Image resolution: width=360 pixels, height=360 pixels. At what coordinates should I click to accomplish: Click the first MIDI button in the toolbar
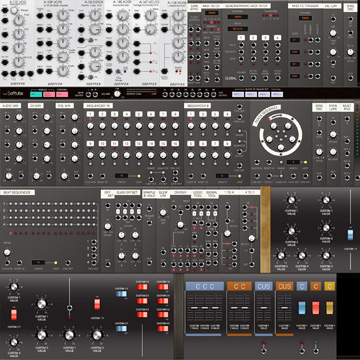pos(237,94)
